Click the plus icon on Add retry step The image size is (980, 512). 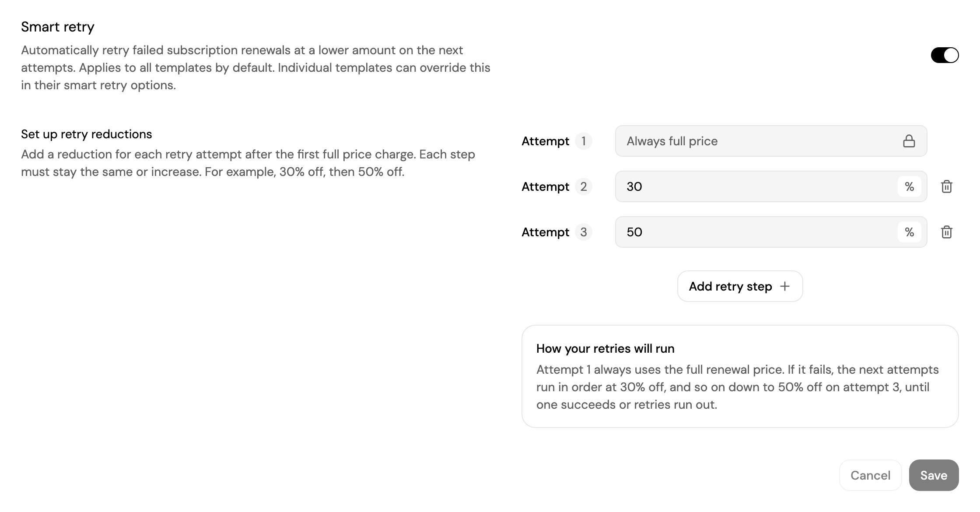[785, 286]
